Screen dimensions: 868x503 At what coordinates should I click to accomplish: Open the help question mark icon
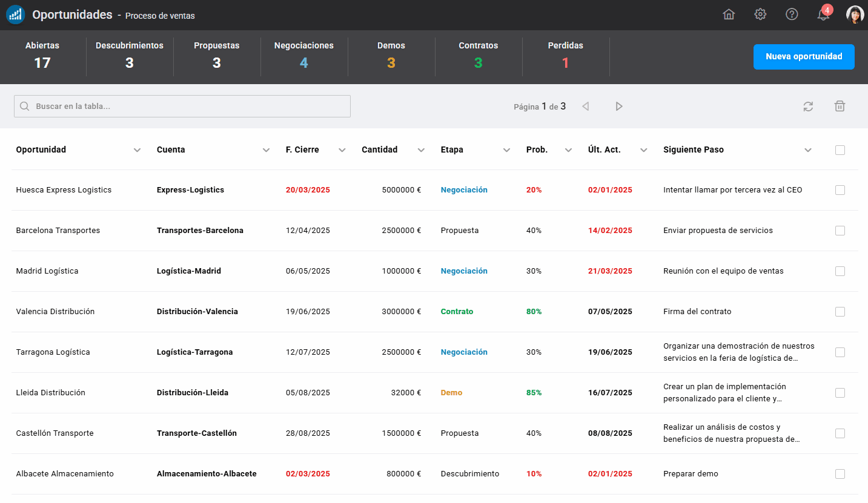tap(792, 14)
